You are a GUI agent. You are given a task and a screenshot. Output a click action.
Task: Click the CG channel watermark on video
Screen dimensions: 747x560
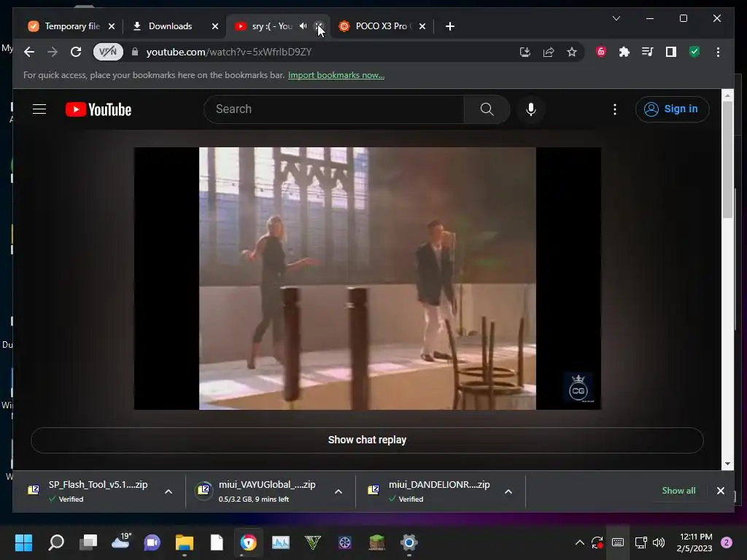578,388
